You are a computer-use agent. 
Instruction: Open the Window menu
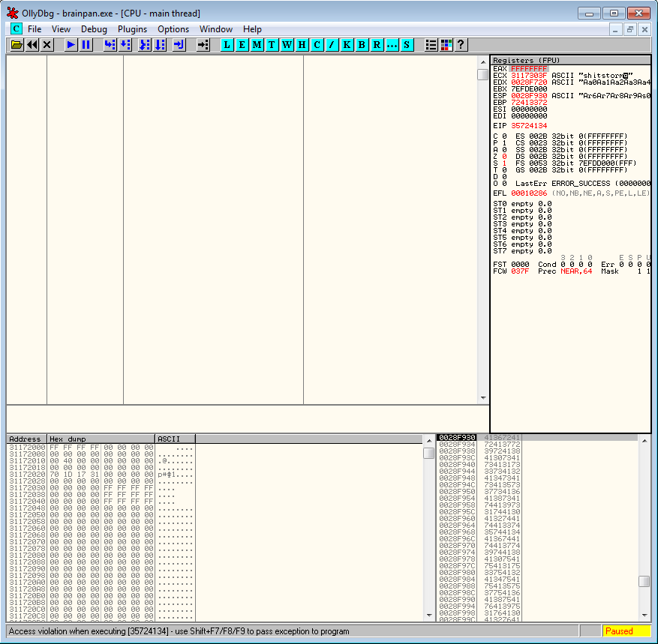pyautogui.click(x=215, y=29)
